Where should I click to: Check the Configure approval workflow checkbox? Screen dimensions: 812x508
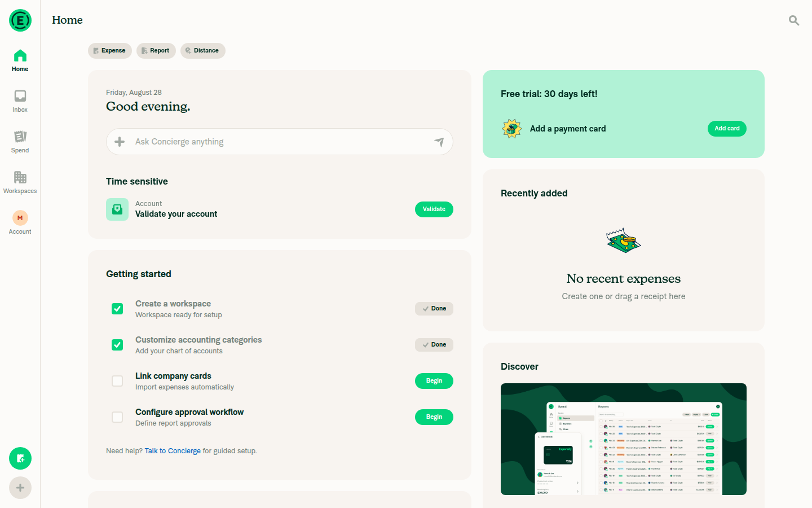coord(117,417)
